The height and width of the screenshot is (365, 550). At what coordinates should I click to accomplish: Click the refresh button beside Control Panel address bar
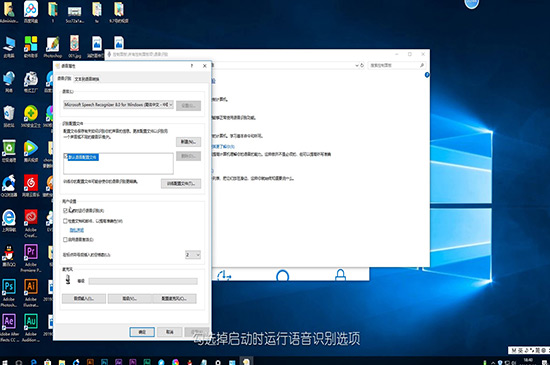point(362,65)
